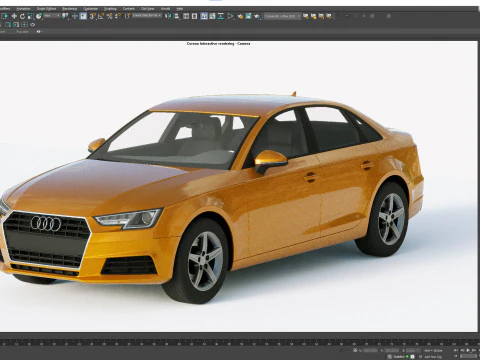Open the Animation menu
Image resolution: width=480 pixels, height=360 pixels.
tap(23, 9)
